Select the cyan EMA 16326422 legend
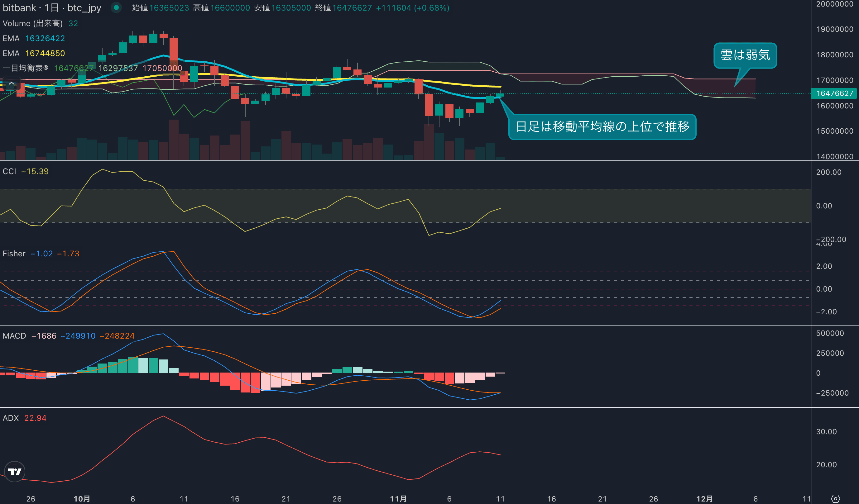The height and width of the screenshot is (504, 859). coord(33,38)
